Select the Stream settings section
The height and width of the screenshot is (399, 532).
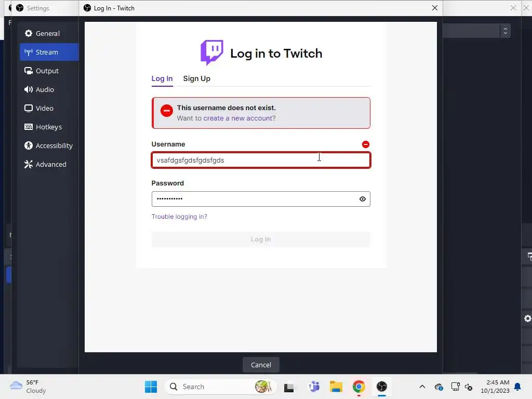tap(49, 52)
